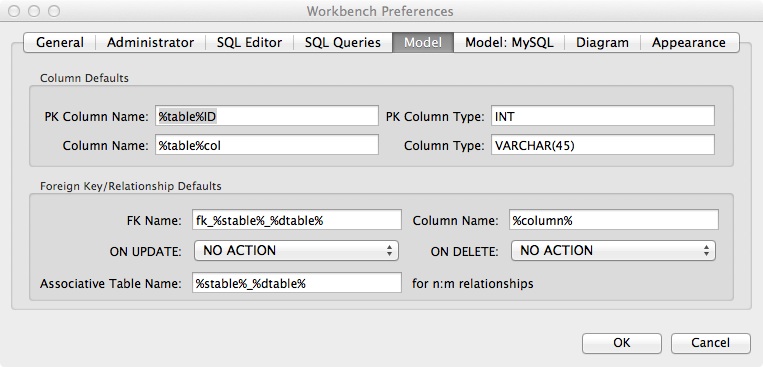Click the FK Name input field
Image resolution: width=763 pixels, height=367 pixels.
pyautogui.click(x=297, y=220)
